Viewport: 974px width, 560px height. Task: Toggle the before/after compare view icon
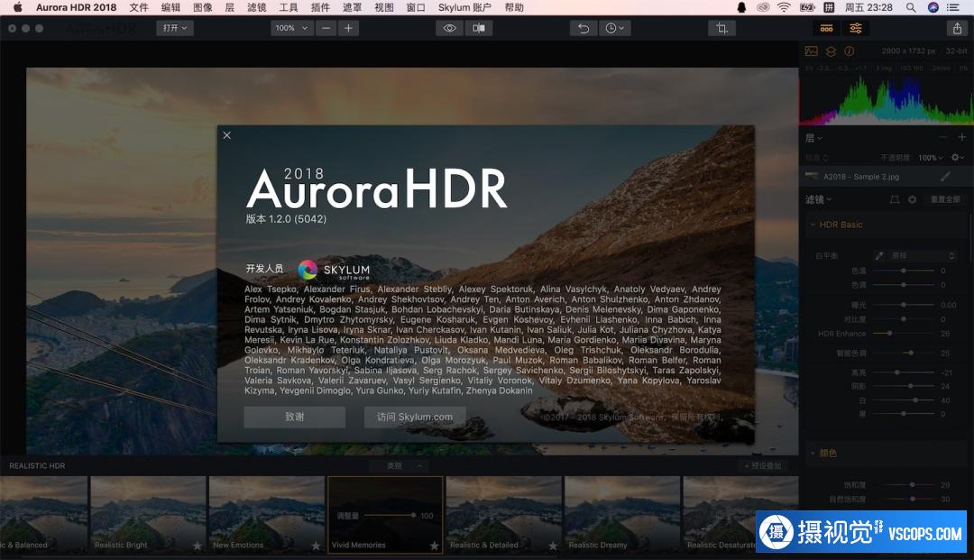click(479, 28)
